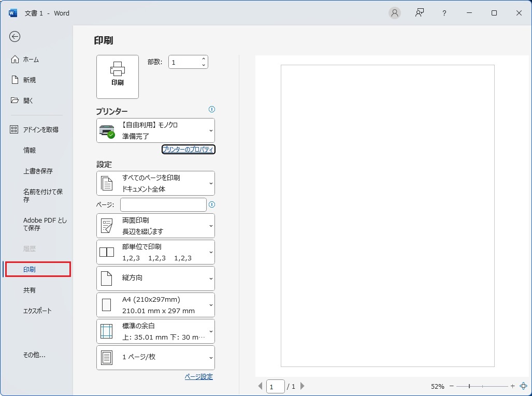Go to next preview page arrow
This screenshot has height=396, width=532.
[303, 386]
